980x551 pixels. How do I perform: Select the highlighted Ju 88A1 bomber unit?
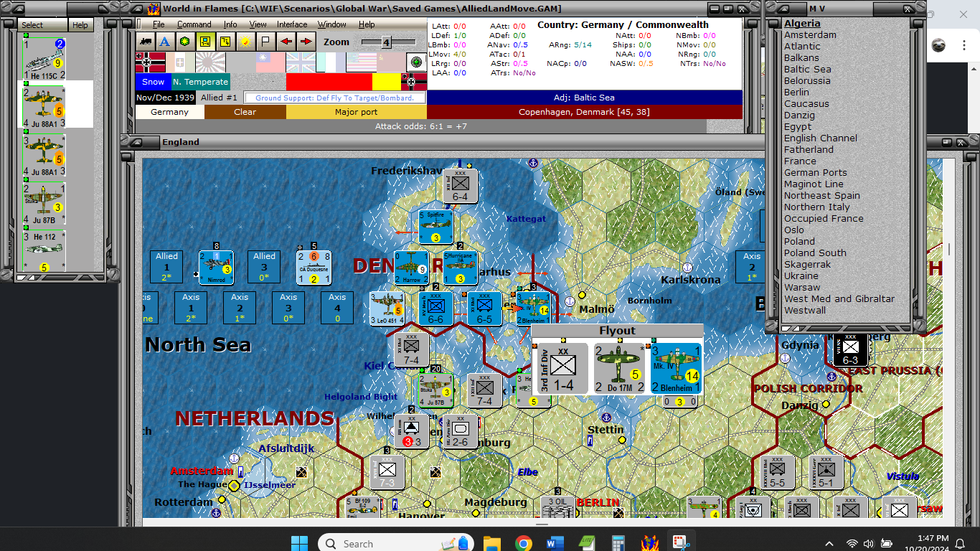(x=44, y=107)
